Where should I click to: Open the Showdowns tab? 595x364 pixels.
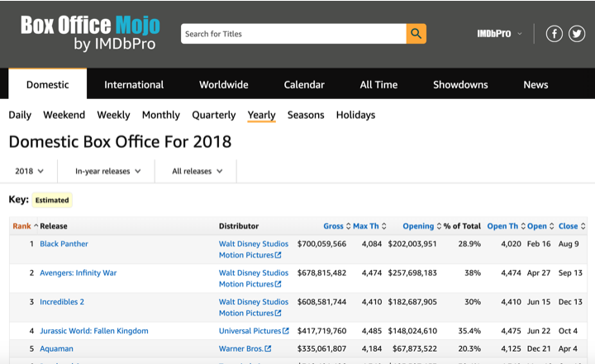click(x=460, y=84)
